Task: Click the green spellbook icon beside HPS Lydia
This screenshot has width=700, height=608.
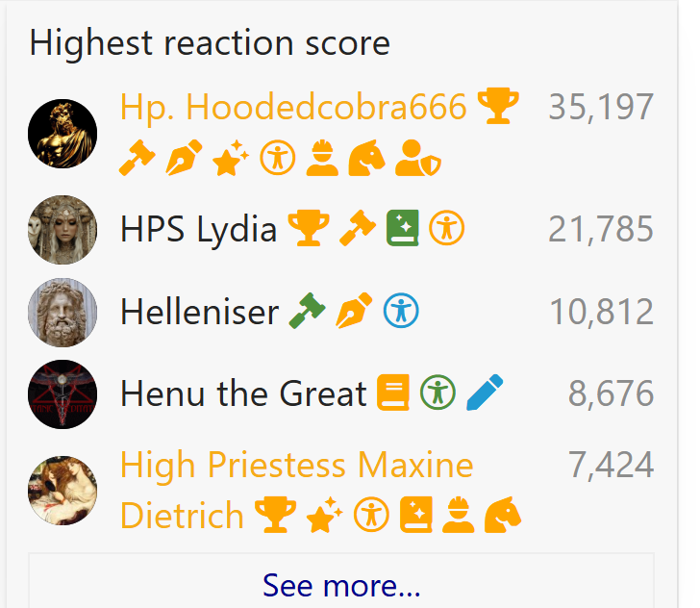Action: 403,228
